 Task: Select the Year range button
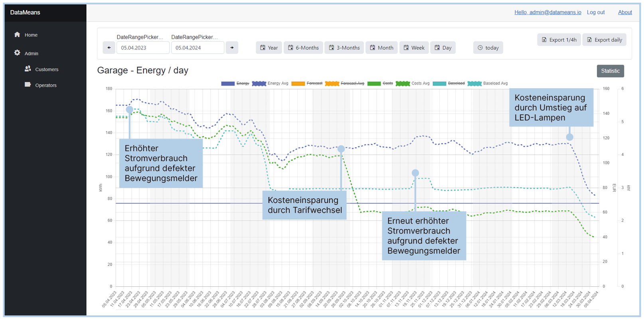(x=269, y=48)
